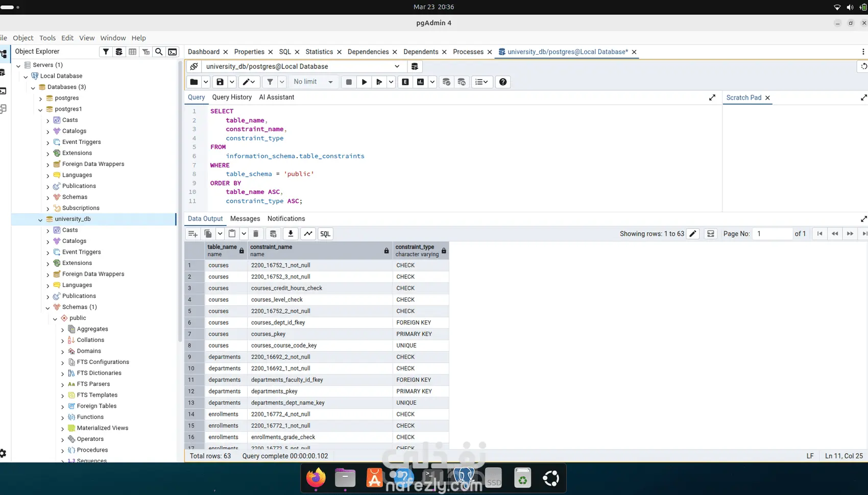Open the query tool help icon
This screenshot has height=495, width=868.
click(503, 82)
